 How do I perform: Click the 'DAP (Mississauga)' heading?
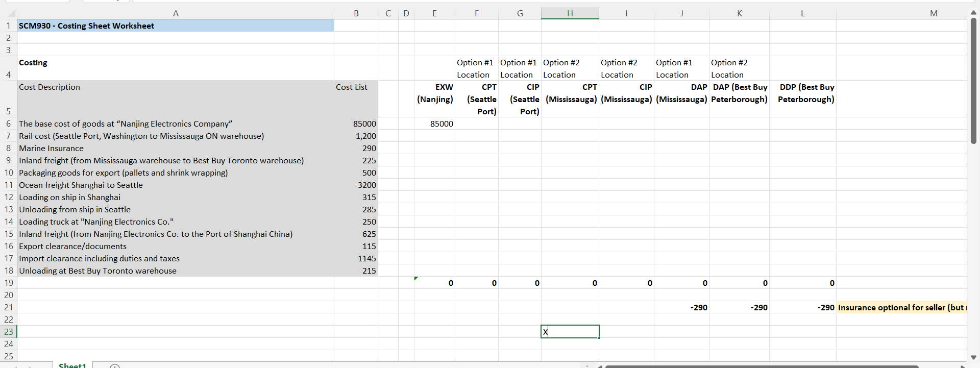pos(681,99)
